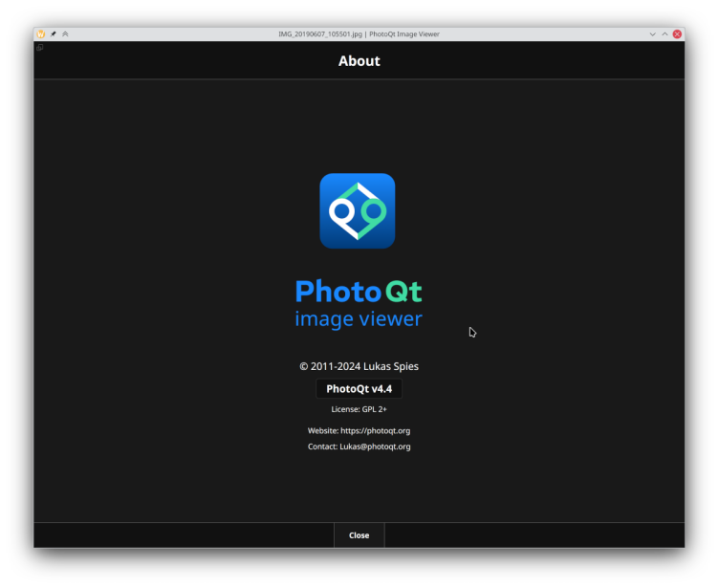Click the Lukas@photoqt.org contact email
719x588 pixels.
point(375,446)
